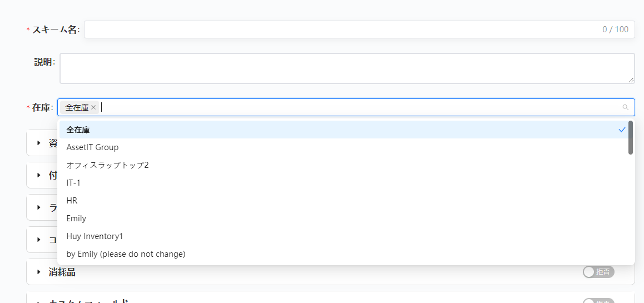Image resolution: width=644 pixels, height=303 pixels.
Task: Click into the 説明 description textarea
Action: tap(345, 68)
